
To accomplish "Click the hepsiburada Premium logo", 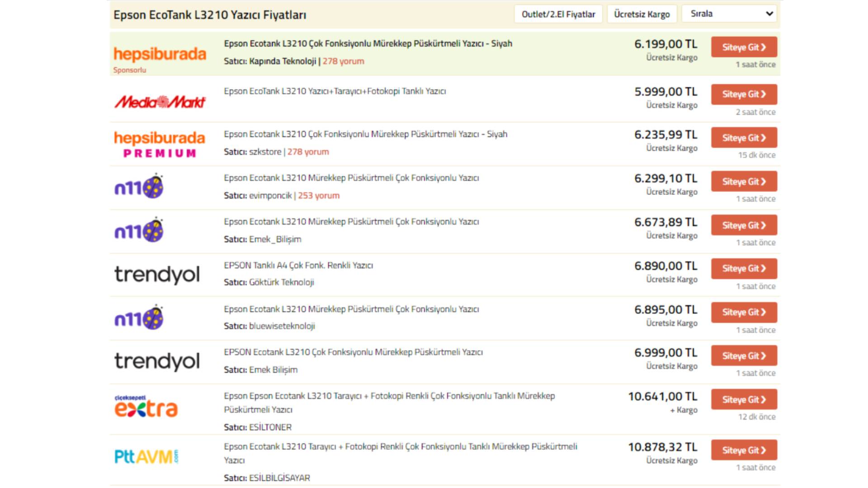I will 160,144.
